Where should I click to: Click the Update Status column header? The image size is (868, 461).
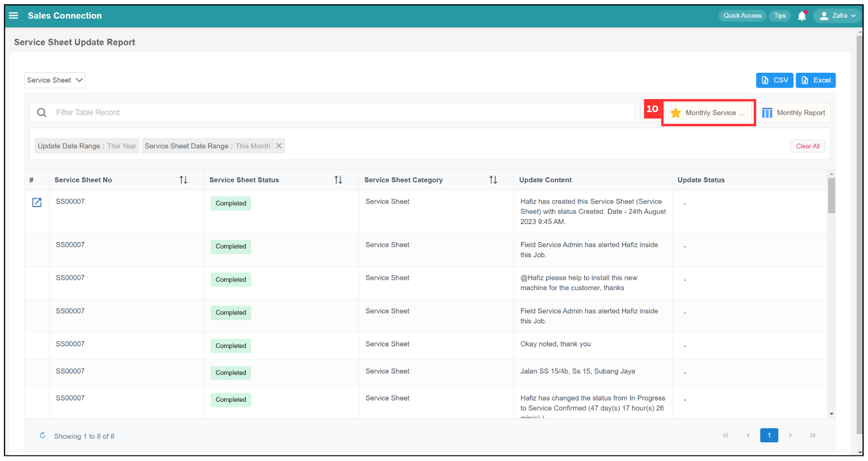701,180
